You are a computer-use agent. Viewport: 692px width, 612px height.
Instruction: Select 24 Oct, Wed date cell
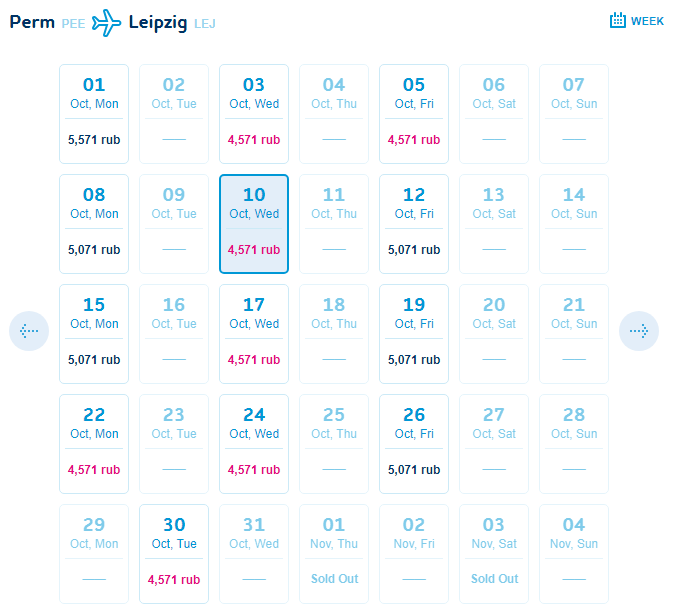pyautogui.click(x=254, y=444)
